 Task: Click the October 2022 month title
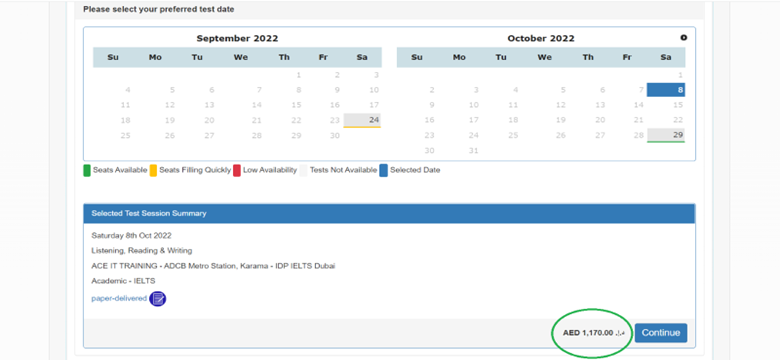(x=541, y=38)
